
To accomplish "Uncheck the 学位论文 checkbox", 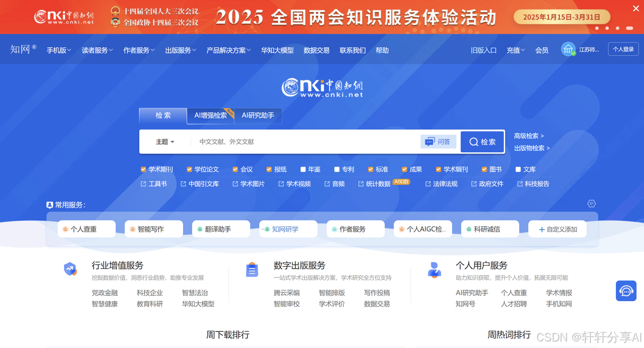I will (x=190, y=169).
